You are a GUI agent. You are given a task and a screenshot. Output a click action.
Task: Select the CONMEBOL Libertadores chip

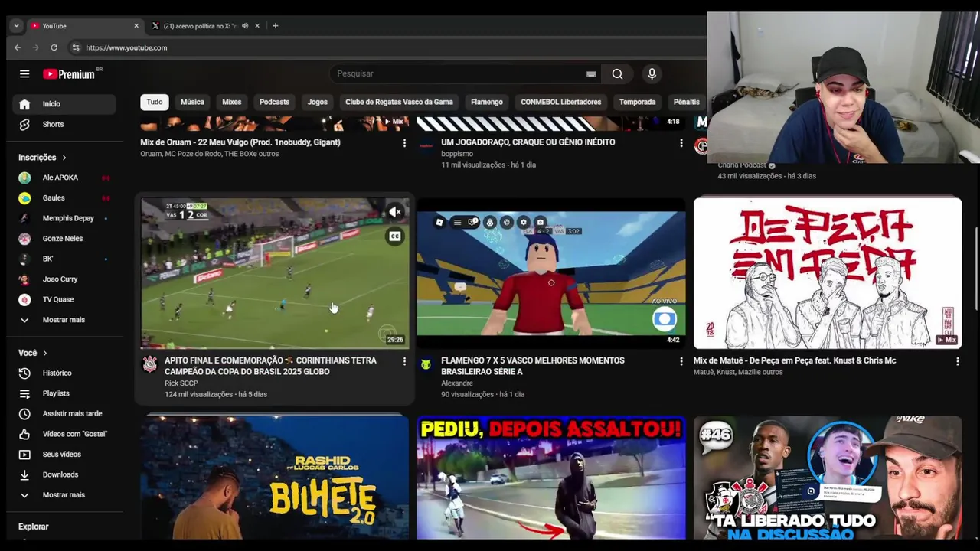[561, 102]
